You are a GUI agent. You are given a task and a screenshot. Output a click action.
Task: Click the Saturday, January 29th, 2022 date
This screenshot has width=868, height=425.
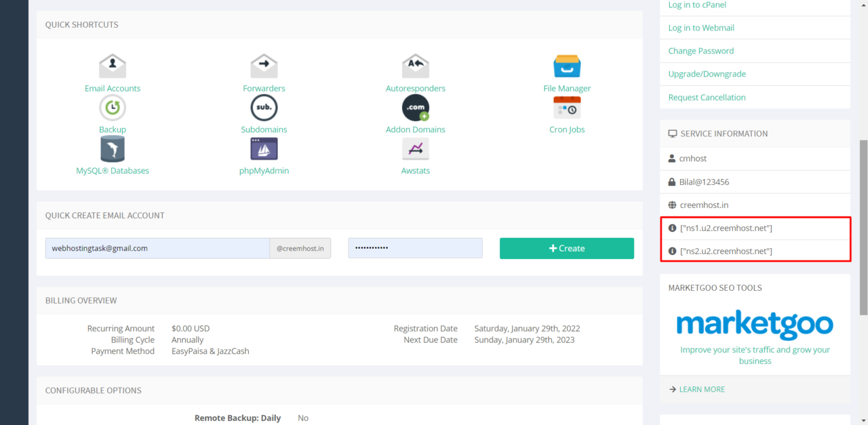(527, 329)
